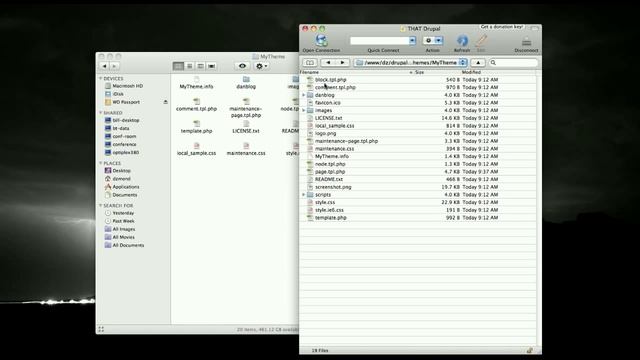The width and height of the screenshot is (640, 360).
Task: Select conf-room shared computer
Action: 124,136
